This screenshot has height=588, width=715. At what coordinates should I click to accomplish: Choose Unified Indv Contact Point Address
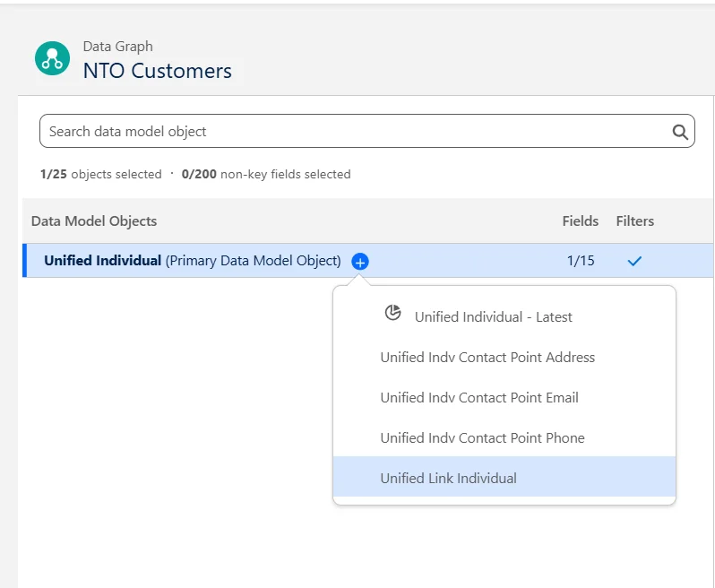[504, 357]
